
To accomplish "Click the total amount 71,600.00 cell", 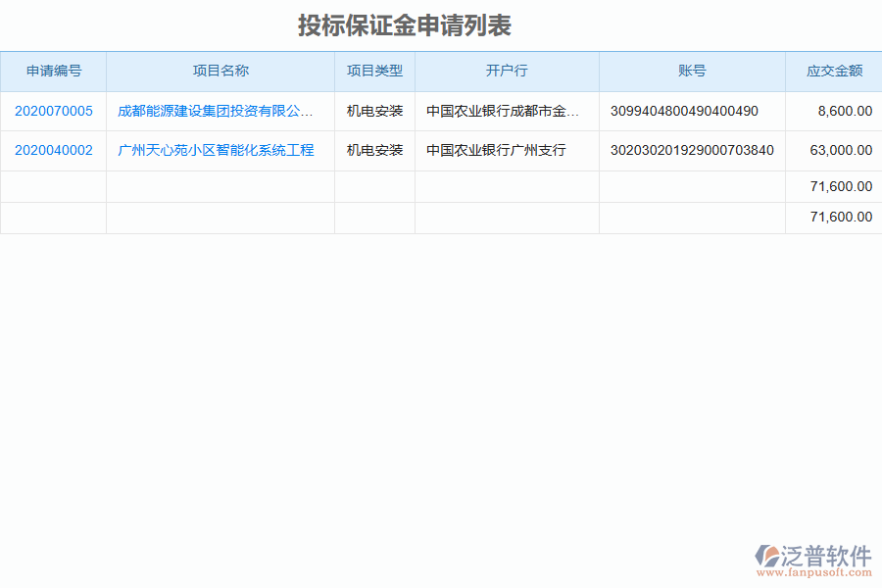I will pyautogui.click(x=838, y=186).
